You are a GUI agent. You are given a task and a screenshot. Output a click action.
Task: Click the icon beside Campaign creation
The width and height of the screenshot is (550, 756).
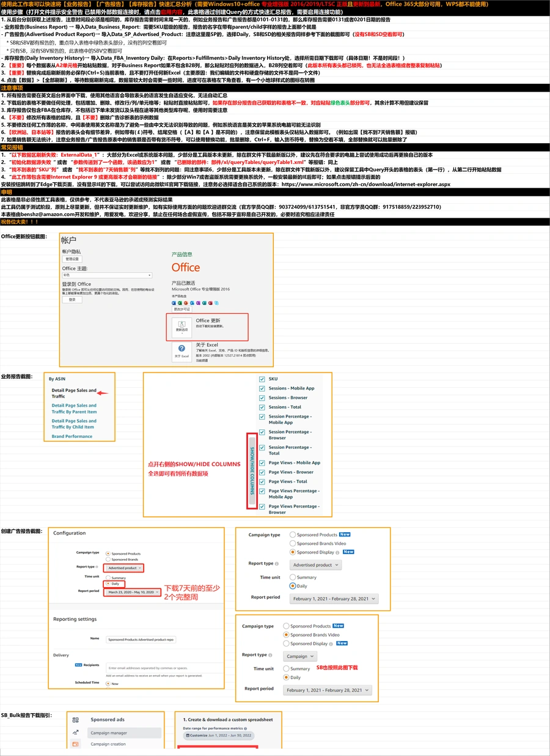point(75,744)
